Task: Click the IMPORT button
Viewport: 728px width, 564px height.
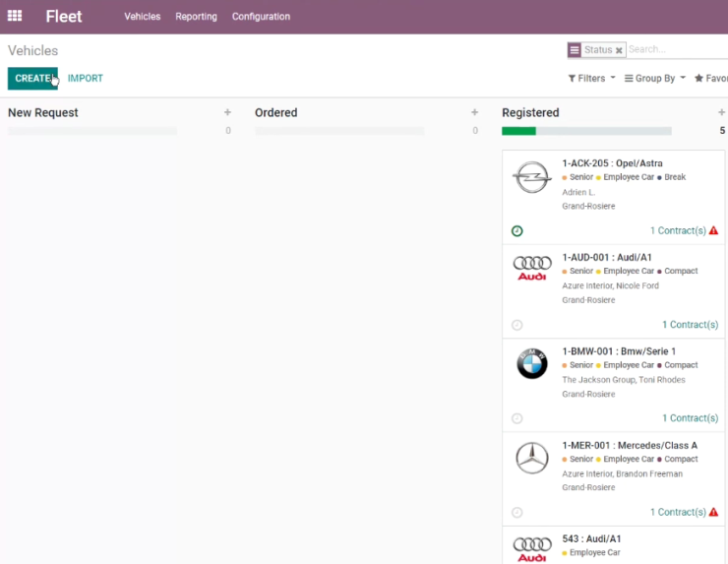Action: point(86,78)
